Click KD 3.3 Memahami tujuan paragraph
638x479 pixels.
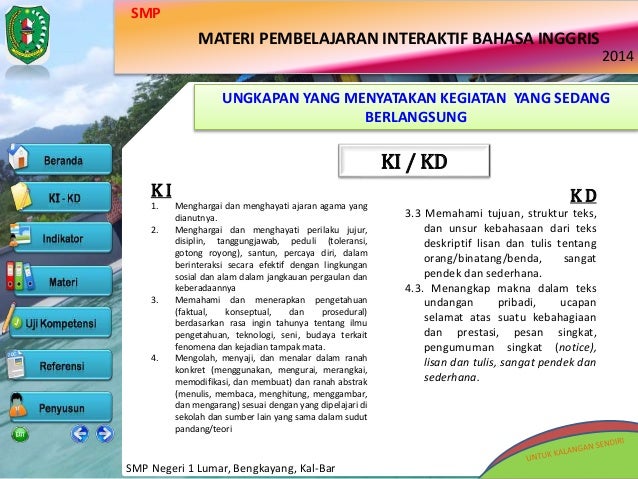coord(501,243)
